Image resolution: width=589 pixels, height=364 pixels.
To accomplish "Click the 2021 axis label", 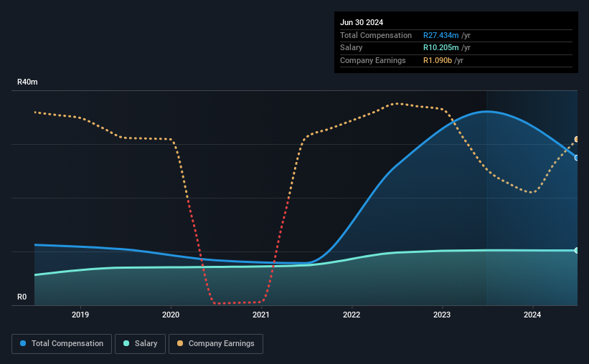I will pos(261,315).
